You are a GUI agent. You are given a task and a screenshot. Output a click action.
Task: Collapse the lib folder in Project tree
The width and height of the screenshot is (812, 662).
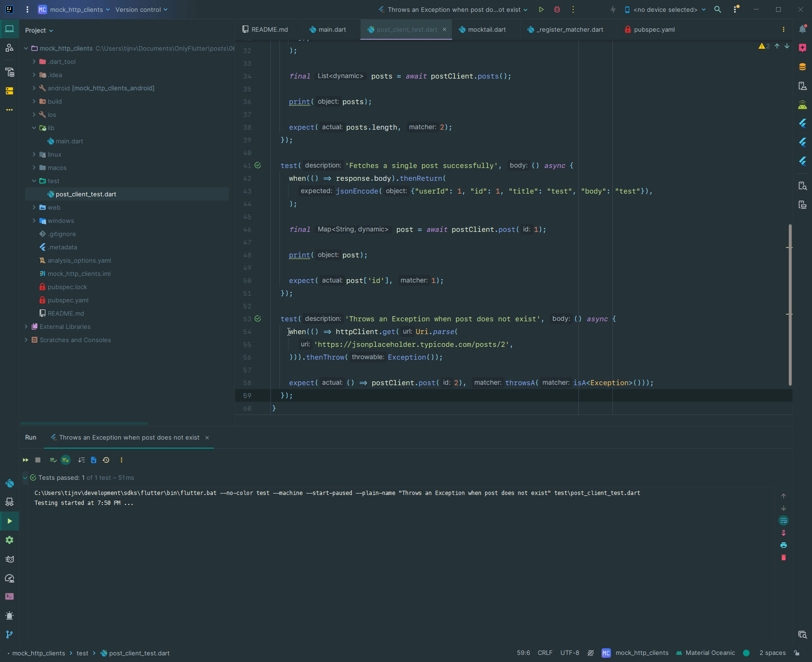(34, 128)
